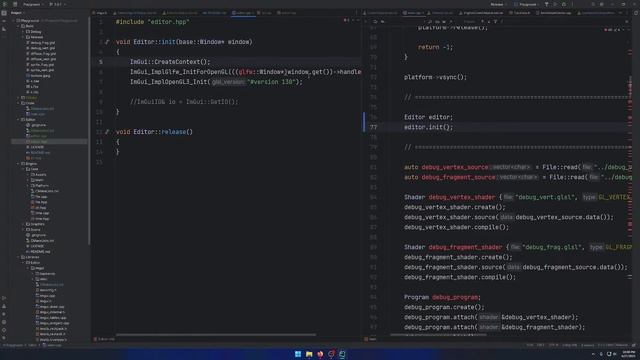Open Windows Start menu
The image size is (640, 360).
(298, 354)
